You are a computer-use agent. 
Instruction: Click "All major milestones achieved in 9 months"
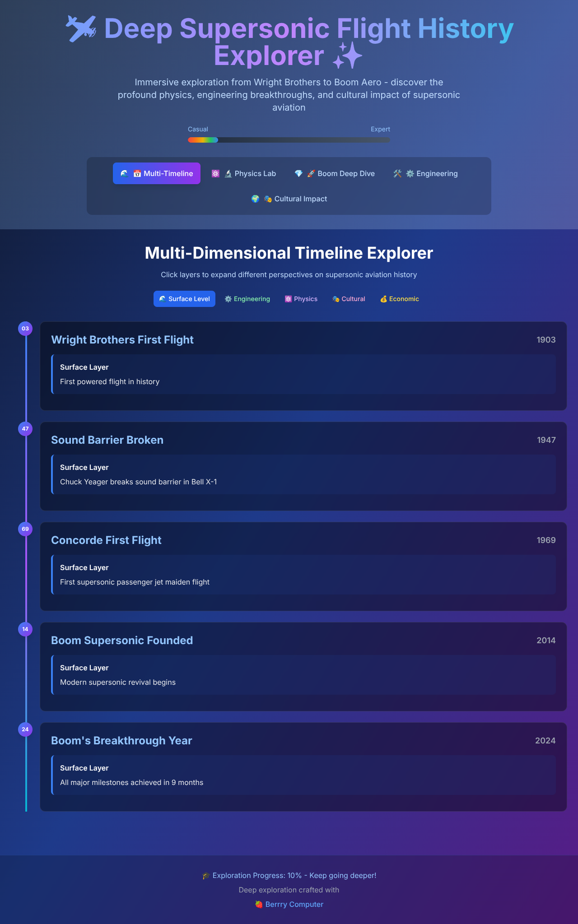131,782
